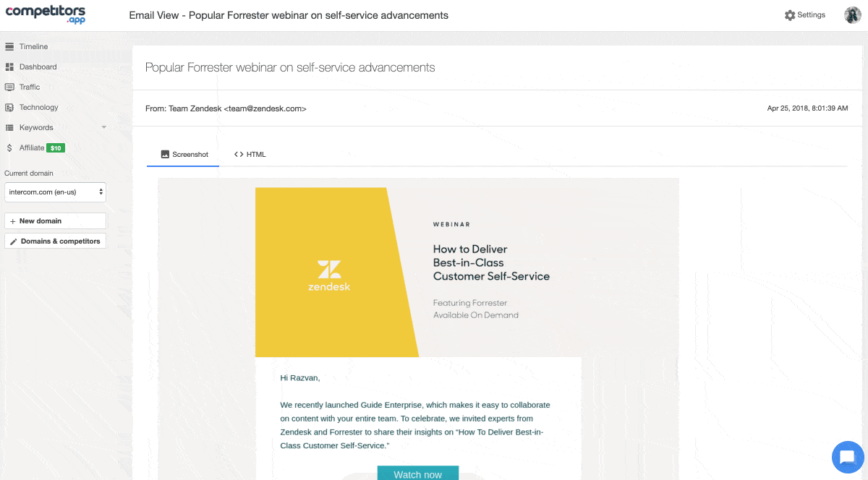Select the Traffic monitor icon
868x480 pixels.
[x=9, y=87]
